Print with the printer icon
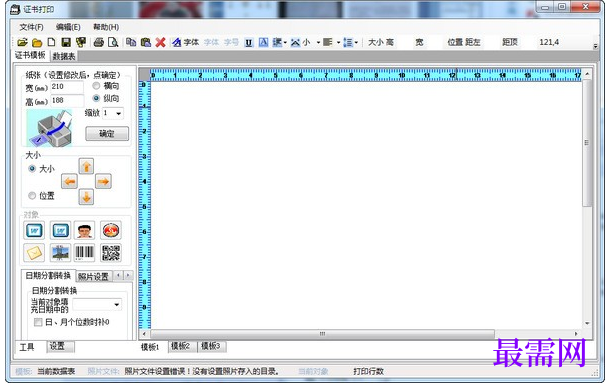Screen dimensions: 605x384 pyautogui.click(x=99, y=42)
